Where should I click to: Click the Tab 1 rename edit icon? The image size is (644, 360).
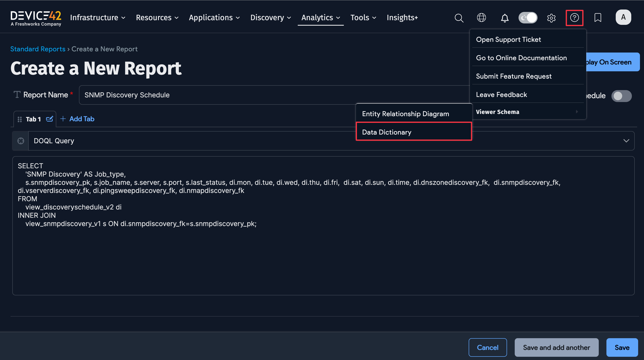[49, 119]
